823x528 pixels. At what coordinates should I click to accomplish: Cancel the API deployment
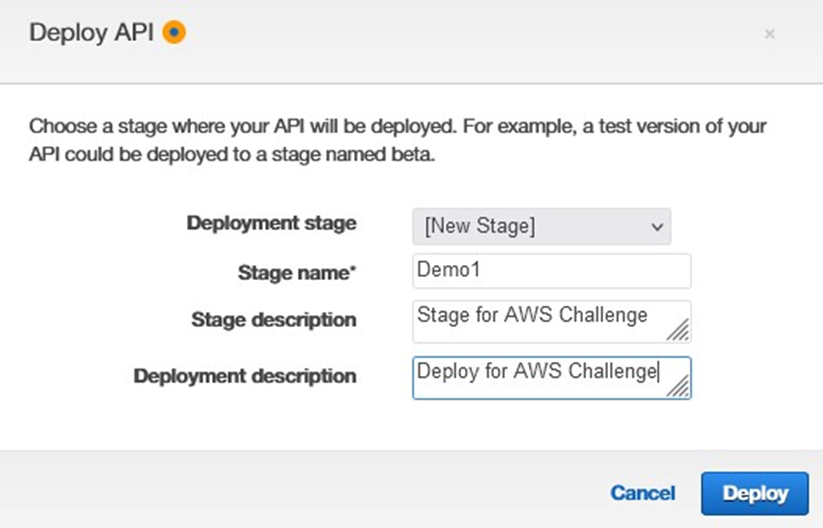642,493
